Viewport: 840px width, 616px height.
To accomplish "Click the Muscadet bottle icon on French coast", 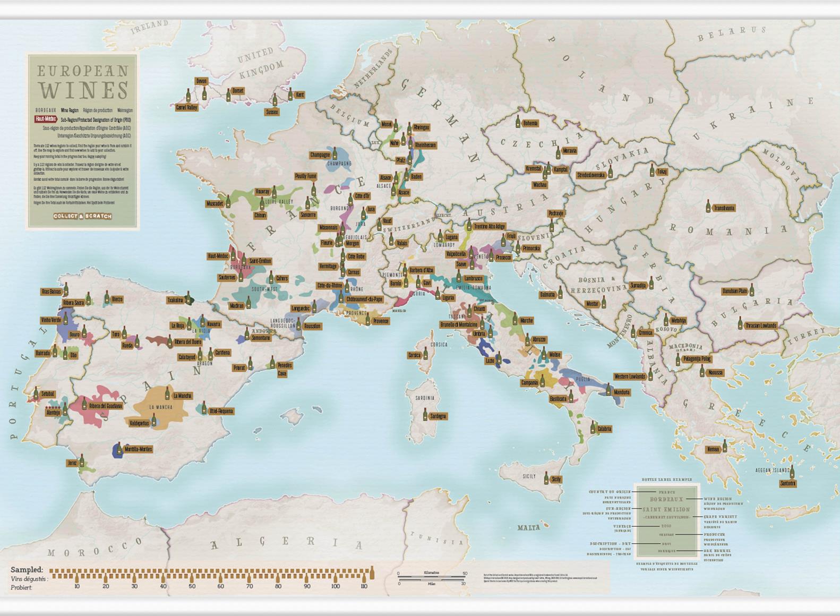I will click(x=228, y=202).
